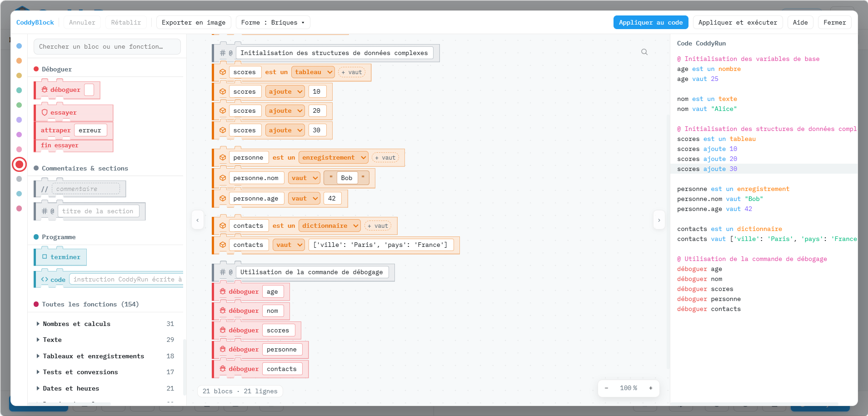Open the 'enregistrement' type dropdown
This screenshot has height=416, width=868.
(x=333, y=157)
